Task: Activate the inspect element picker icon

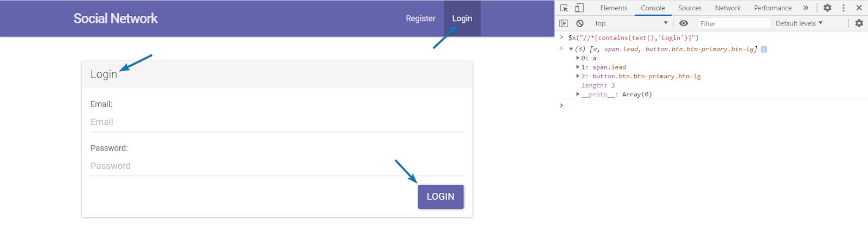Action: point(564,8)
